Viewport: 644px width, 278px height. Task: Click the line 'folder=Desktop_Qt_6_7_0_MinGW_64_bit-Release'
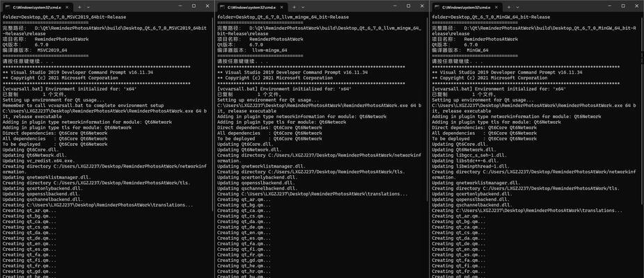[492, 17]
